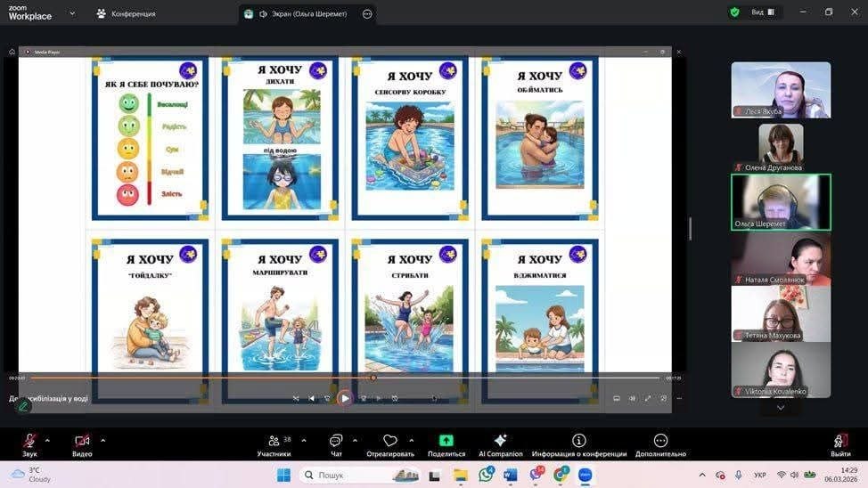Open the Отреагировать reactions menu
The width and height of the screenshot is (868, 488).
pos(389,443)
